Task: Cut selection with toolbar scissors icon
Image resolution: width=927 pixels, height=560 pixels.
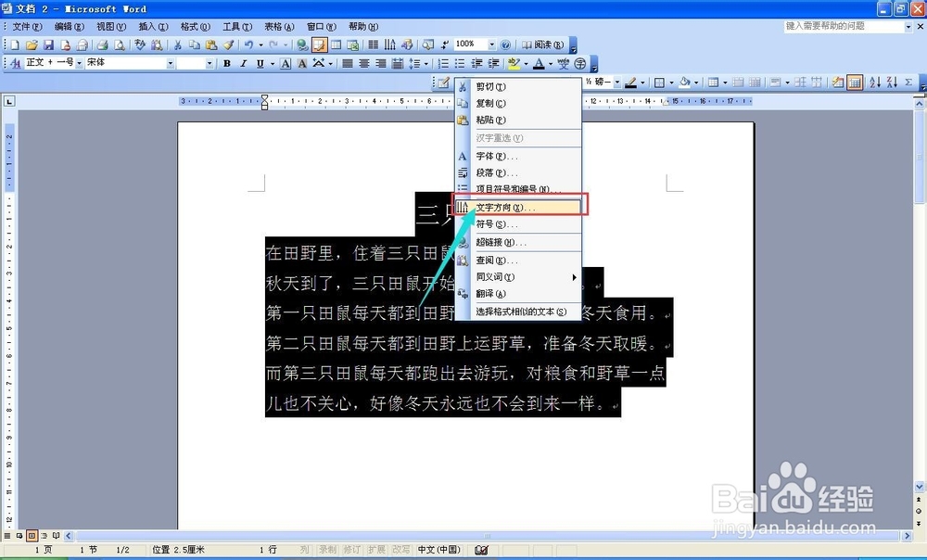Action: 177,45
